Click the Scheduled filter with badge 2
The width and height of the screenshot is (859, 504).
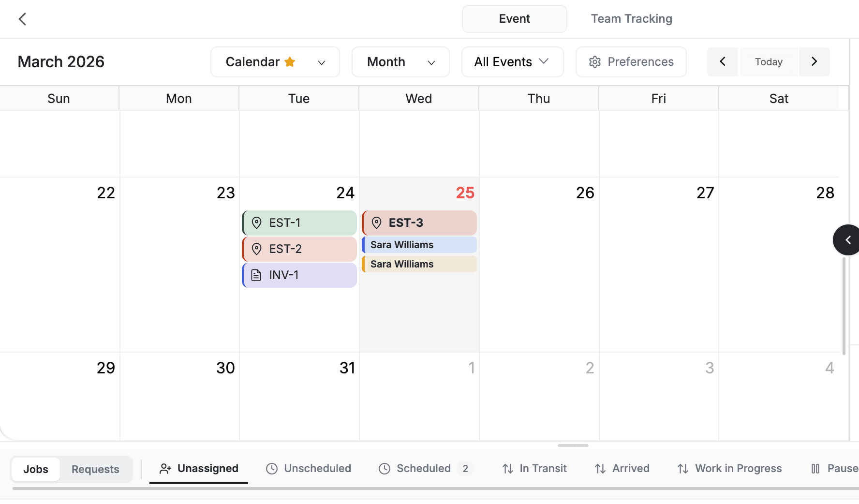point(424,468)
